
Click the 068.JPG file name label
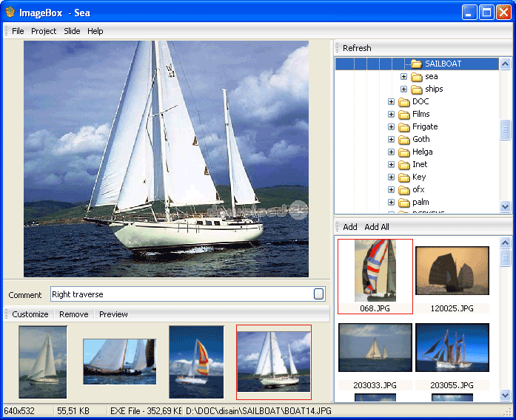375,308
